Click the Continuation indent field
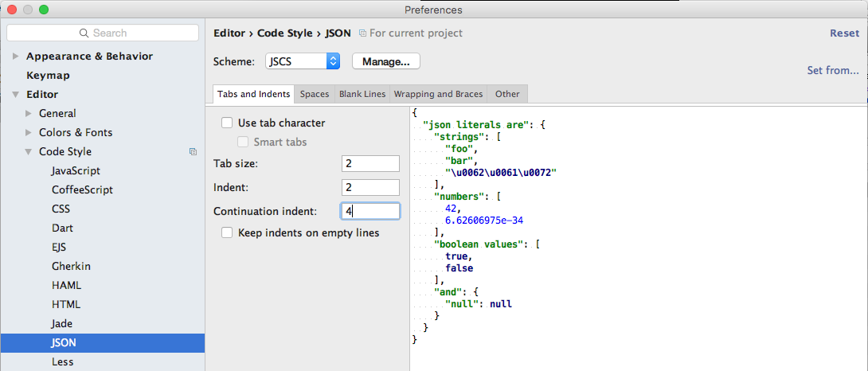868x371 pixels. 370,211
